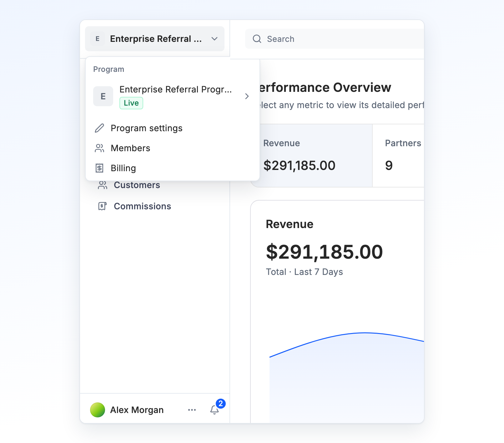Click Alex Morgan's green avatar
Viewport: 504px width, 443px height.
click(98, 410)
